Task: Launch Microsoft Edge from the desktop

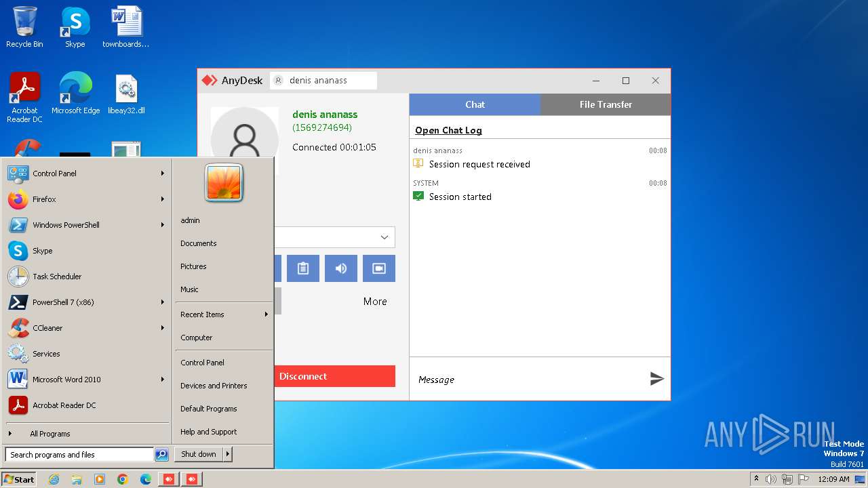Action: point(75,94)
